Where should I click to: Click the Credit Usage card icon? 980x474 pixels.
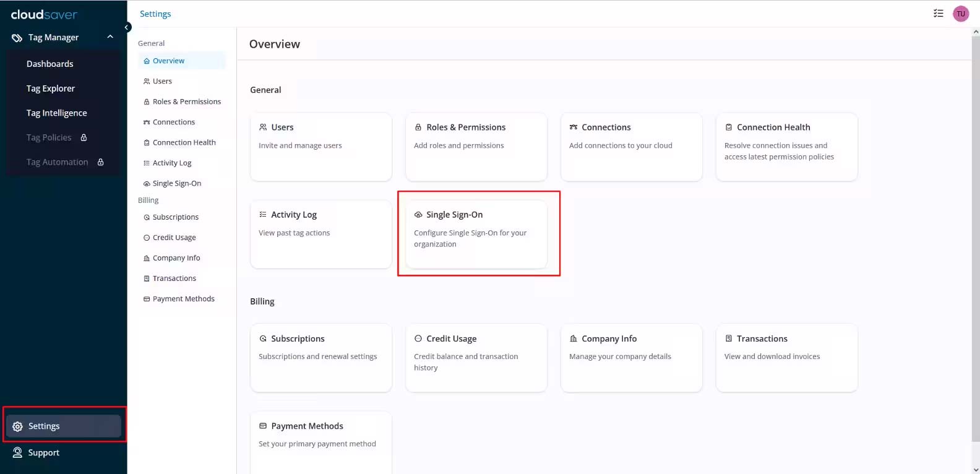click(418, 338)
